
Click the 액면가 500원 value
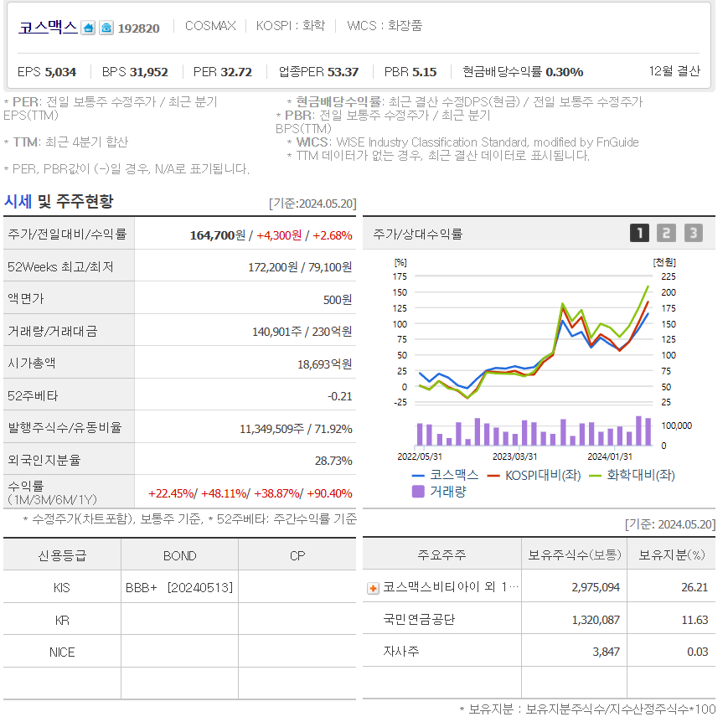(338, 300)
